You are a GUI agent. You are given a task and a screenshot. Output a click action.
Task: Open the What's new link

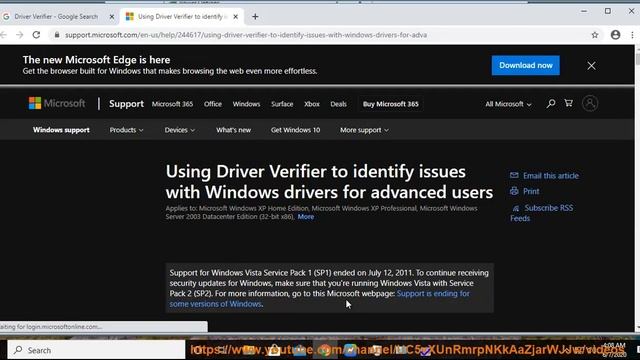click(233, 130)
